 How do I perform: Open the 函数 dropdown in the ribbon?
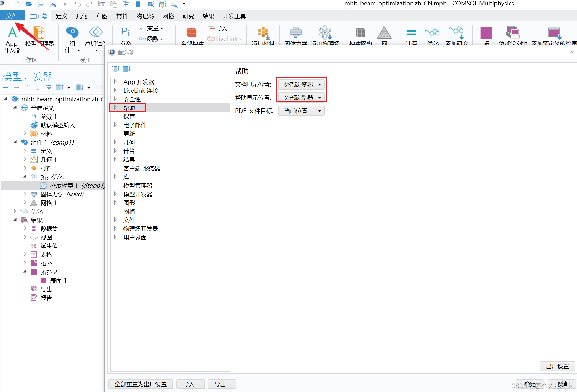pyautogui.click(x=152, y=39)
